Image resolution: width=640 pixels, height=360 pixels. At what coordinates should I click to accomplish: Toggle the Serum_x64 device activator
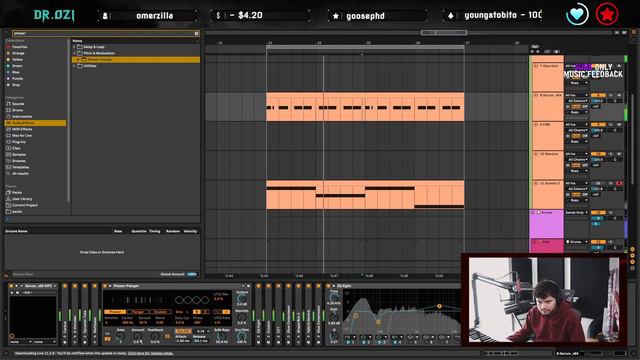[x=11, y=286]
